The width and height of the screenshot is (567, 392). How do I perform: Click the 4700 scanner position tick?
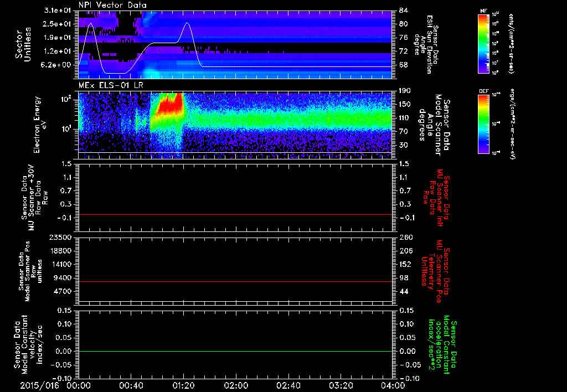click(x=63, y=291)
